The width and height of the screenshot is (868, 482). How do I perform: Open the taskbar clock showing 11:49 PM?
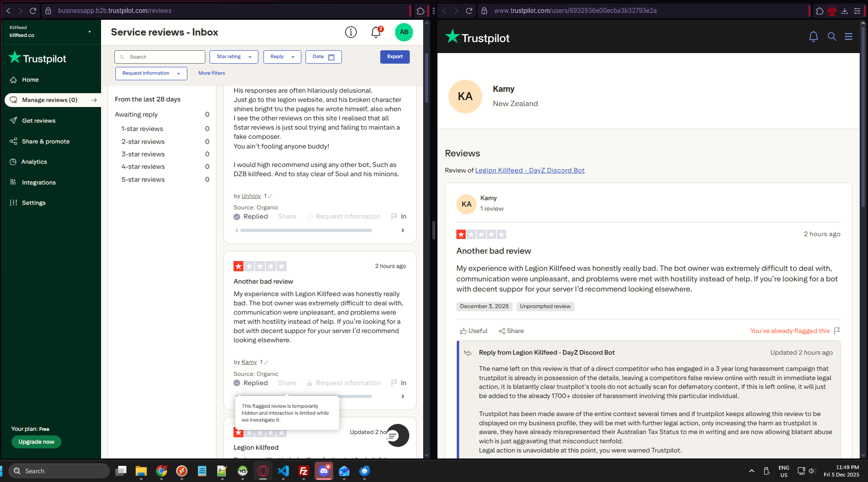click(x=841, y=471)
